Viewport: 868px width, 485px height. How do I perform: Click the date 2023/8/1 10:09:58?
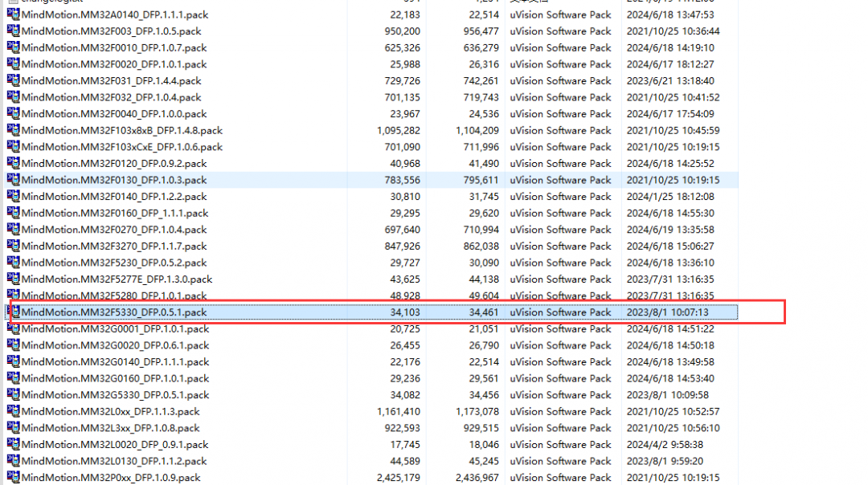[668, 395]
